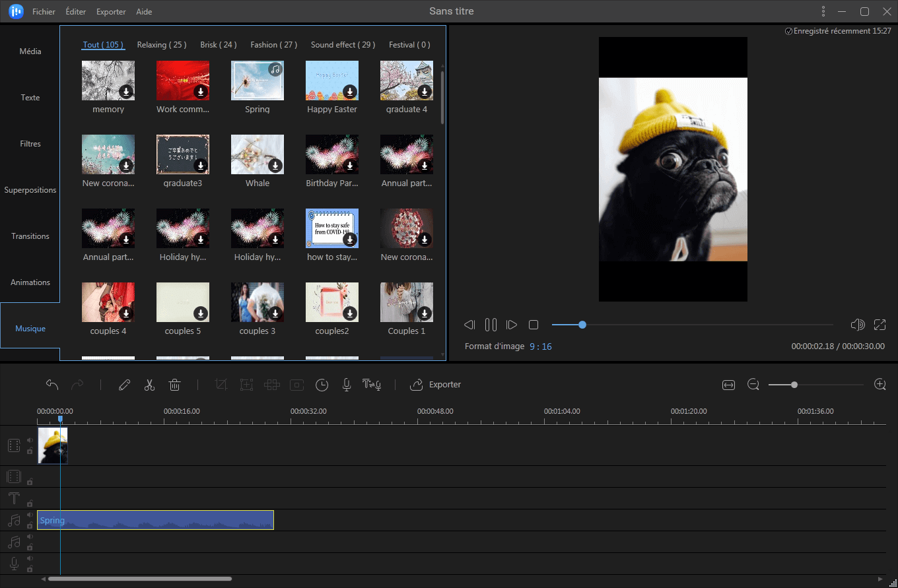Click the fit-timeline-to-window icon
This screenshot has height=588, width=898.
pyautogui.click(x=728, y=385)
